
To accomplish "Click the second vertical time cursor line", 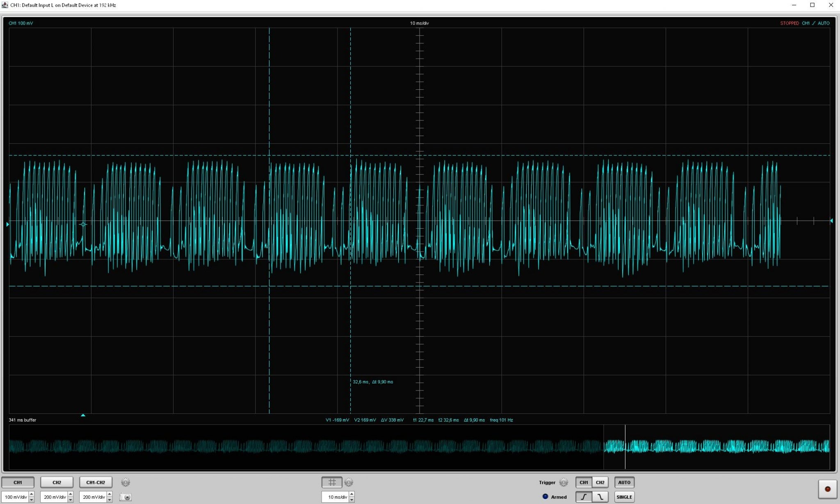I will coord(350,220).
